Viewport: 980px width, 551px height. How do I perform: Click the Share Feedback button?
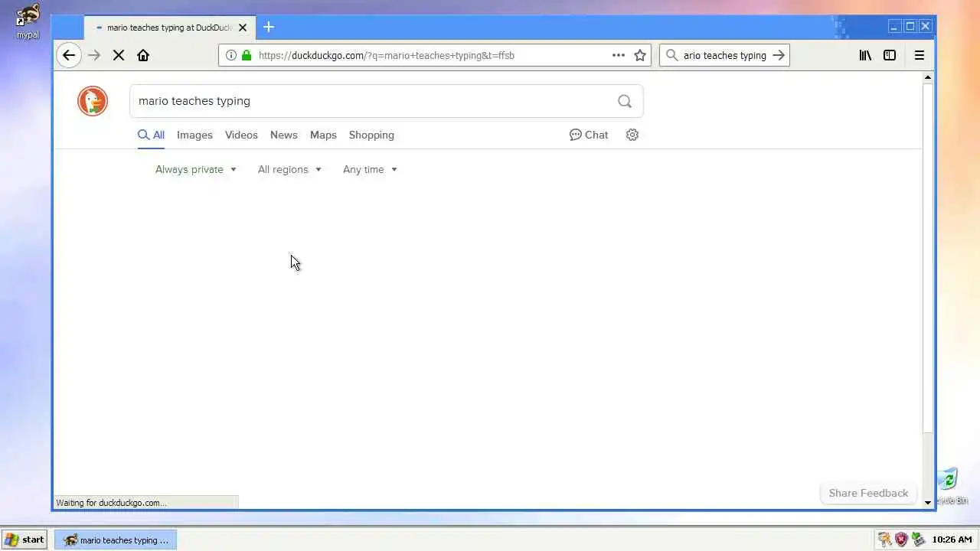[868, 493]
